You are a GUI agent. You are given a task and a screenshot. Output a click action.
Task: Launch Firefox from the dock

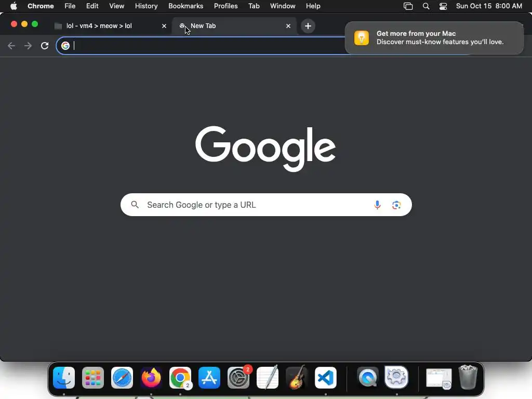pyautogui.click(x=151, y=378)
